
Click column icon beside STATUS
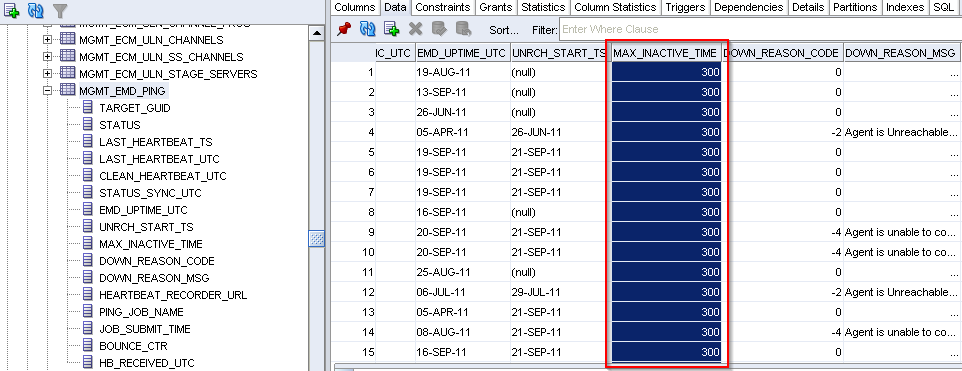(x=88, y=124)
